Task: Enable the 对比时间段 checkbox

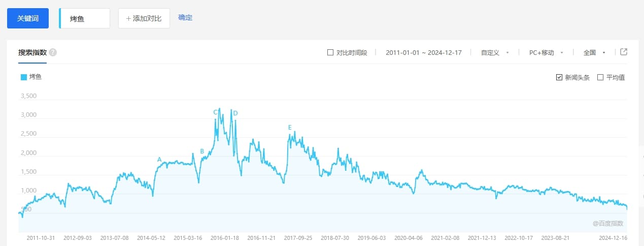Action: 330,52
